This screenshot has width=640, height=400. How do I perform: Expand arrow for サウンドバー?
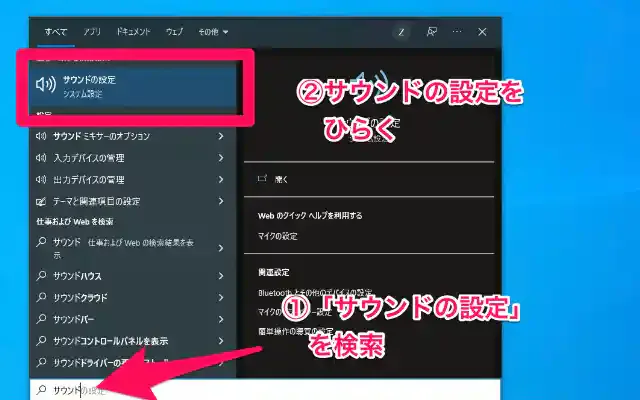pos(221,319)
